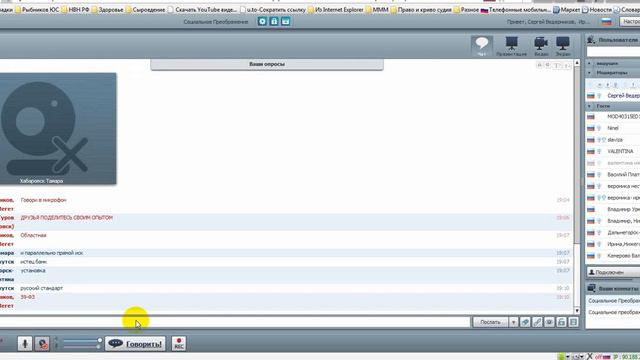The width and height of the screenshot is (640, 360).
Task: Open the НВН РФ bookmarks folder
Action: coord(76,9)
